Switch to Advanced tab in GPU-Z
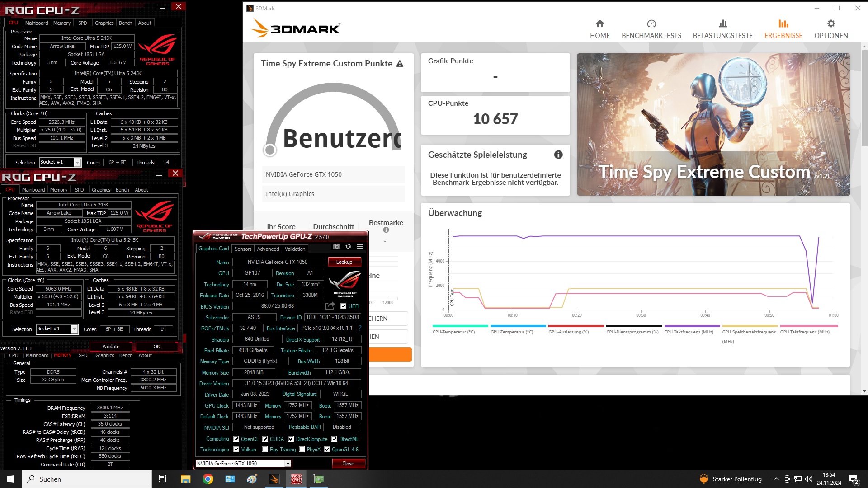Screen dimensions: 868x488 coord(268,249)
